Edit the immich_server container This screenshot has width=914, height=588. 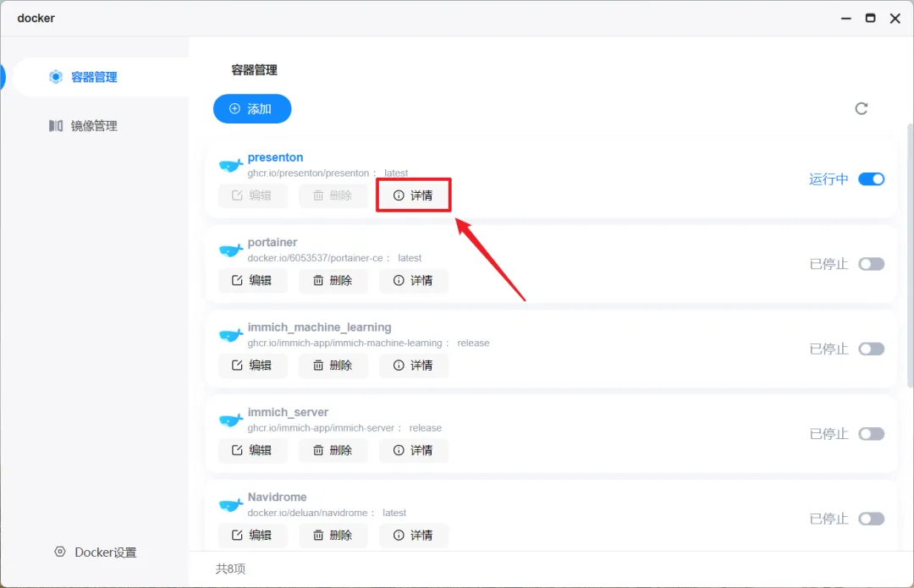point(252,450)
